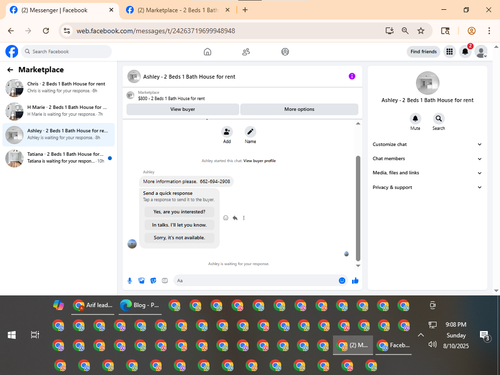Open Chris 2 Beds 1 Bath conversation

point(59,87)
